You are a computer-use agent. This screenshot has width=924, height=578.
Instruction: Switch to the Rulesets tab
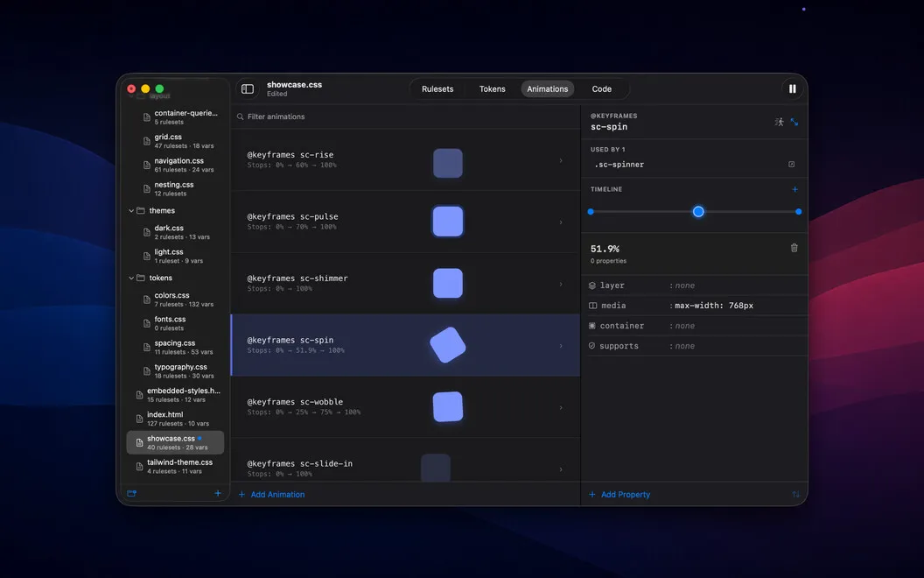click(437, 89)
